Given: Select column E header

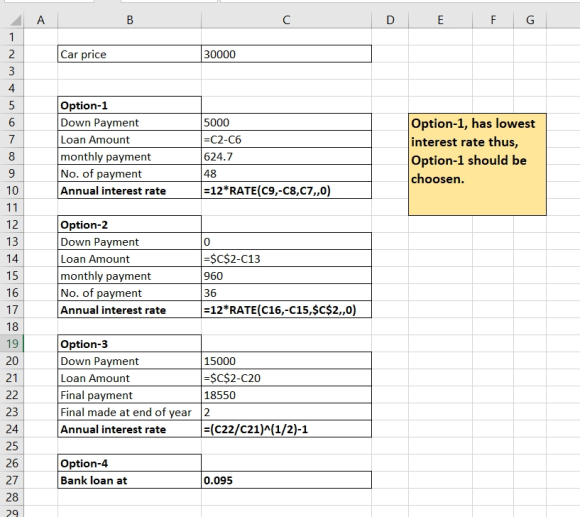Looking at the screenshot, I should pyautogui.click(x=440, y=20).
